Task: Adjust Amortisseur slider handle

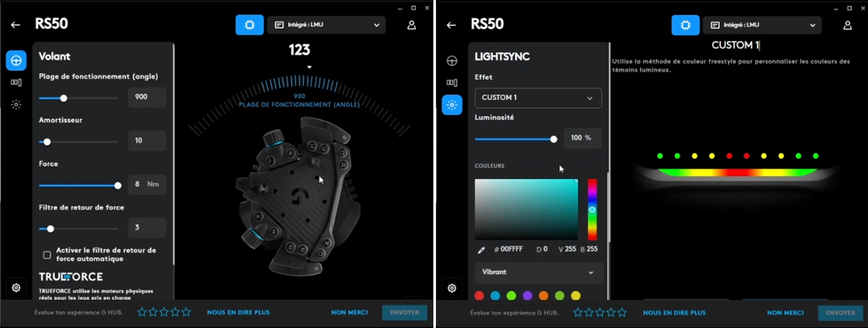Action: pyautogui.click(x=47, y=142)
